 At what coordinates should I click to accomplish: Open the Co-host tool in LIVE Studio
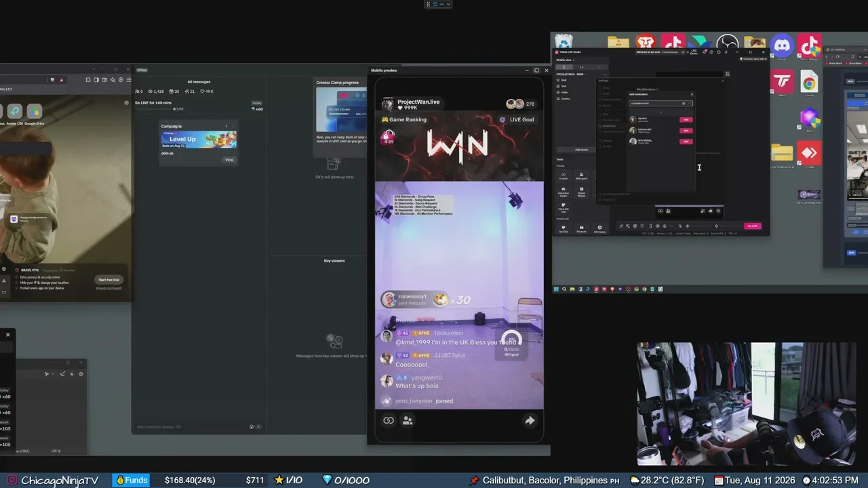tap(564, 176)
